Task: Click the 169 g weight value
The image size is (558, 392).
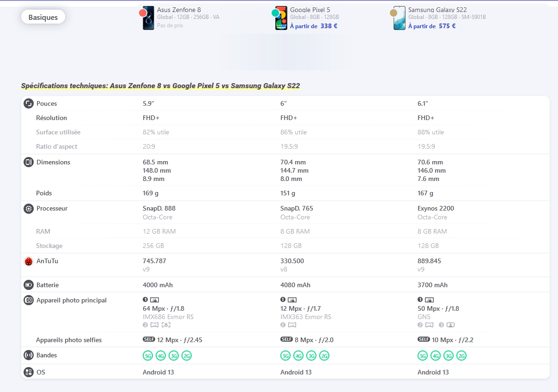Action: click(x=151, y=193)
